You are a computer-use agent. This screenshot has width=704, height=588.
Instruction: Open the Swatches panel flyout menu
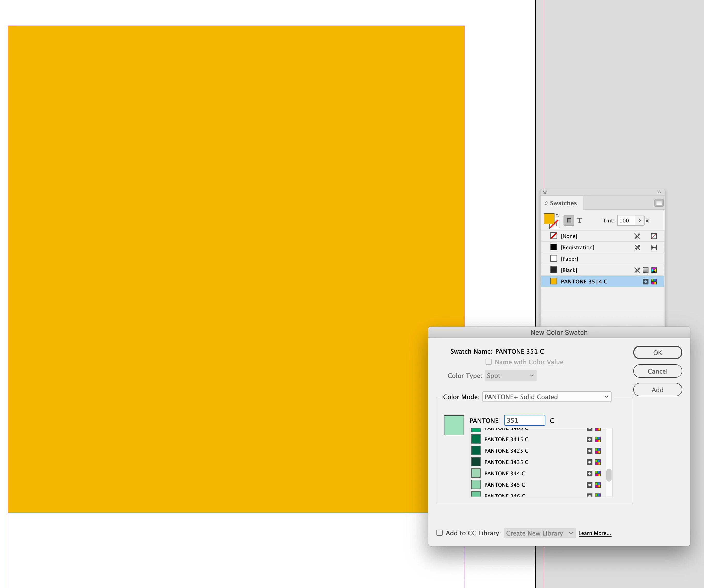click(658, 203)
